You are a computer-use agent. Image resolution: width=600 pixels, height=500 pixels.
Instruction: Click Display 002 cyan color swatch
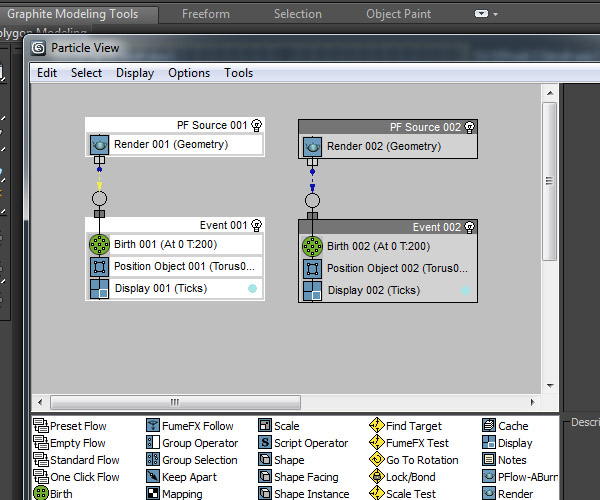pyautogui.click(x=465, y=290)
